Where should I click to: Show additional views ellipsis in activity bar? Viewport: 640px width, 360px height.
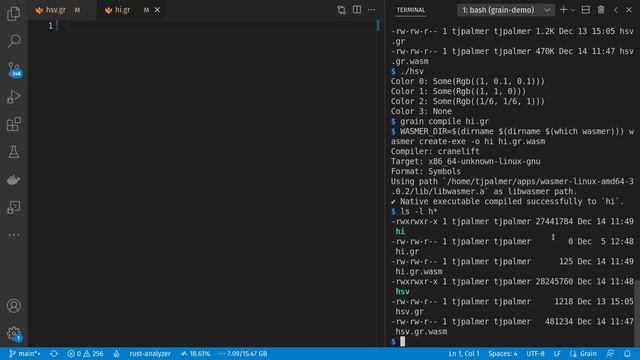coord(13,235)
